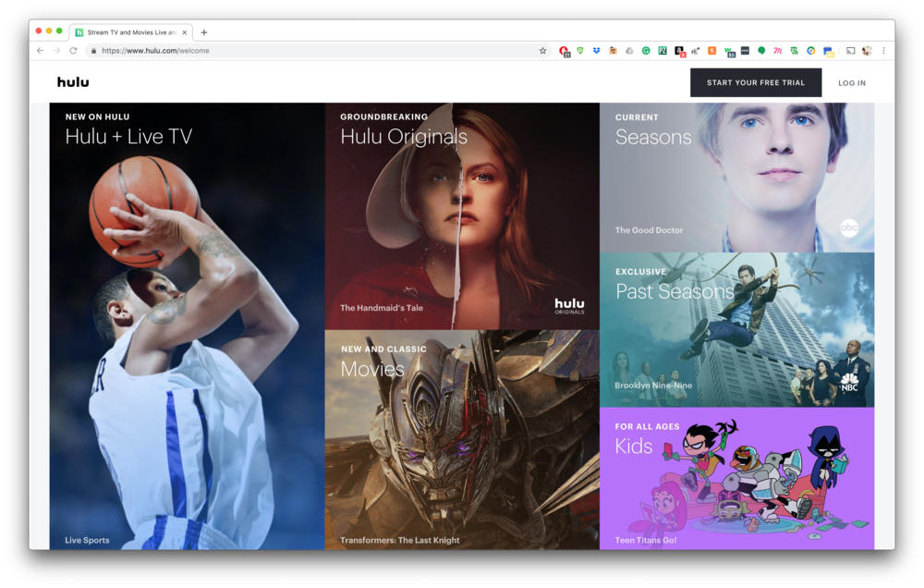This screenshot has height=588, width=924.
Task: Open the Kids Teen Titans Go! tile
Action: click(x=737, y=478)
